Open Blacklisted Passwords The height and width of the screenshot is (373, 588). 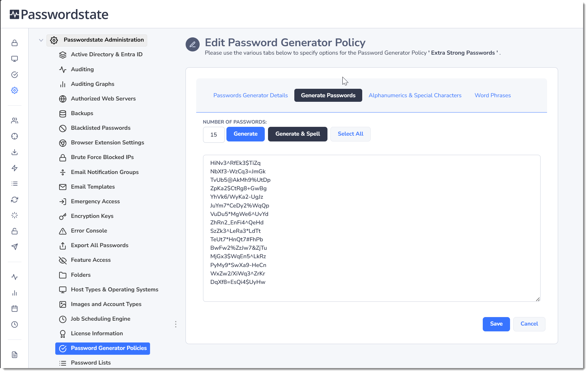[x=101, y=128]
